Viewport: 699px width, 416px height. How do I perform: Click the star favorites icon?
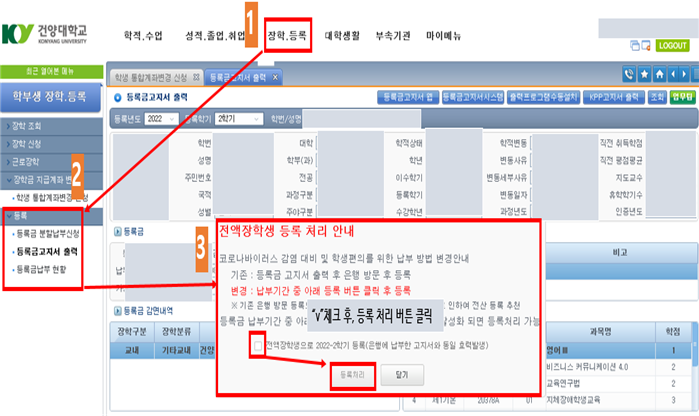click(644, 75)
